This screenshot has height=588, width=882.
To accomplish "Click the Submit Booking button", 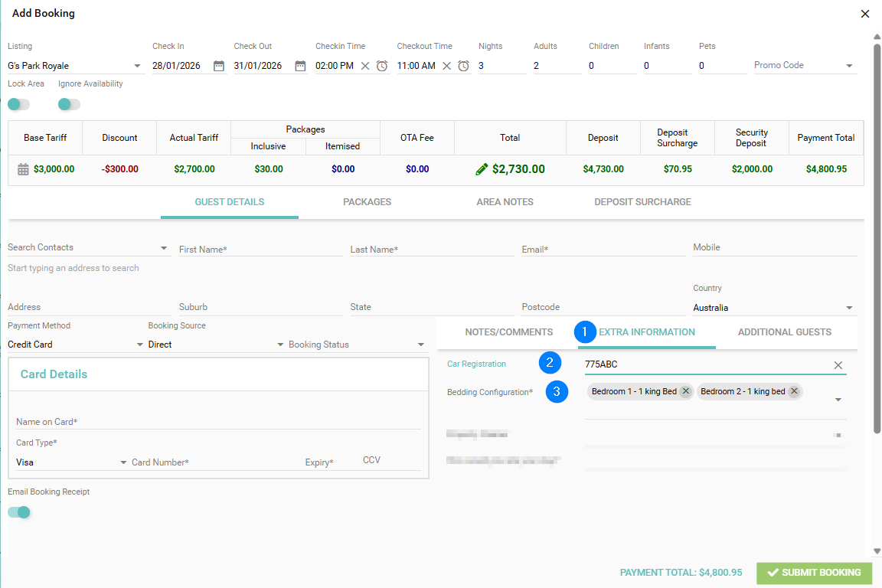I will click(815, 572).
